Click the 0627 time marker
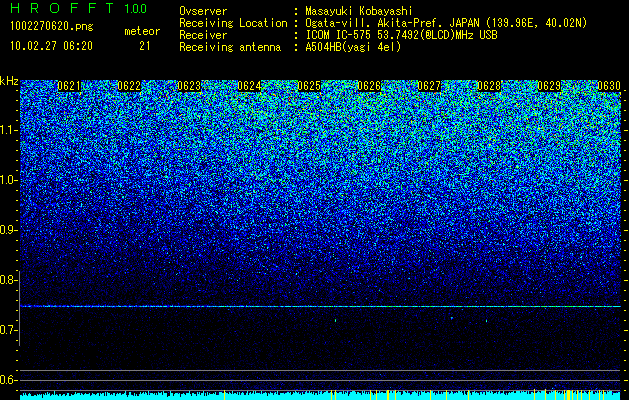 click(429, 86)
